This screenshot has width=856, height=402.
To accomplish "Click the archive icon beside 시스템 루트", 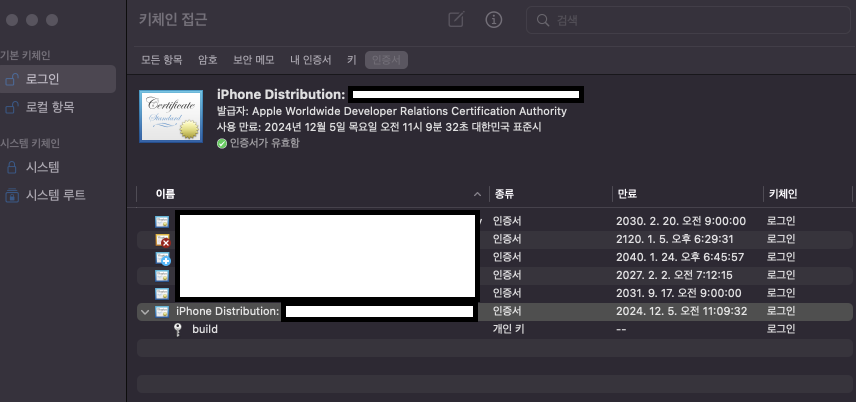I will pos(11,195).
